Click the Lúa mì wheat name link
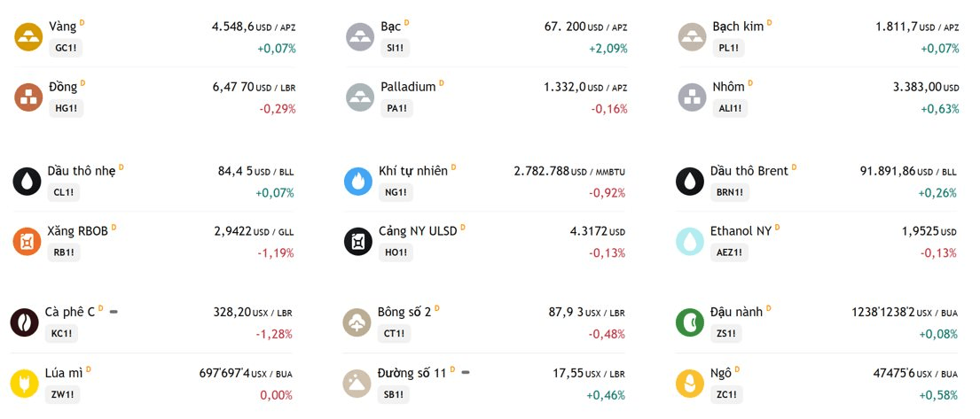The height and width of the screenshot is (419, 980). coord(64,373)
